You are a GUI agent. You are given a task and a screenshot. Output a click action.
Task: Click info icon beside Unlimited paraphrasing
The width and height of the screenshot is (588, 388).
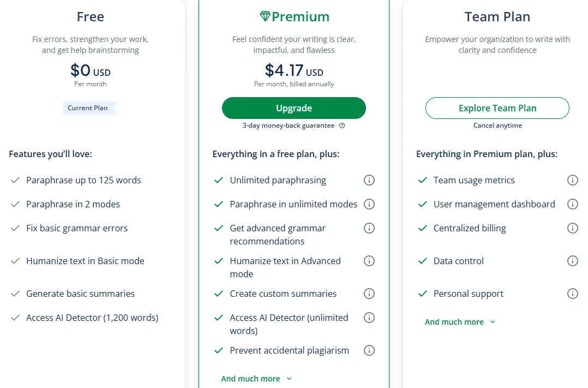point(369,180)
